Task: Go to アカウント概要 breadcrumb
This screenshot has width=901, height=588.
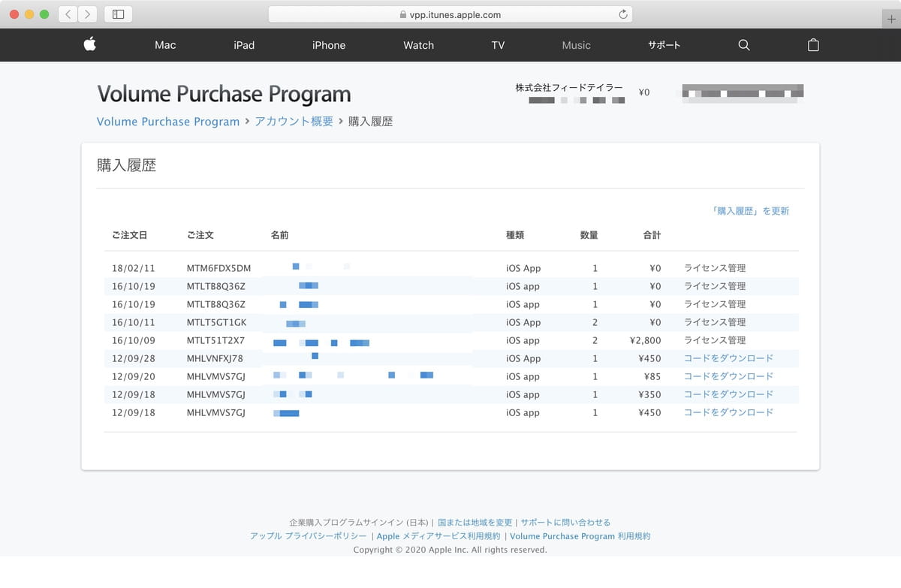Action: [294, 122]
